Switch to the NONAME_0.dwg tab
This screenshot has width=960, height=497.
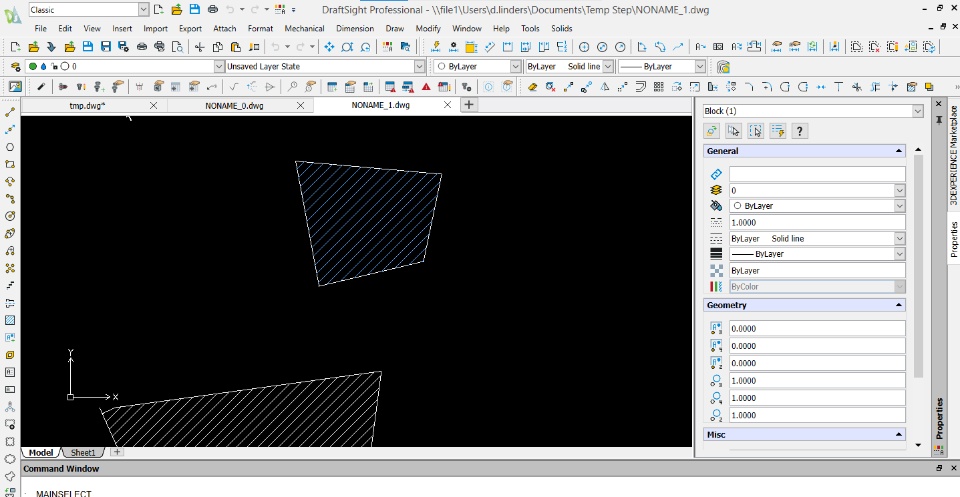[x=234, y=105]
